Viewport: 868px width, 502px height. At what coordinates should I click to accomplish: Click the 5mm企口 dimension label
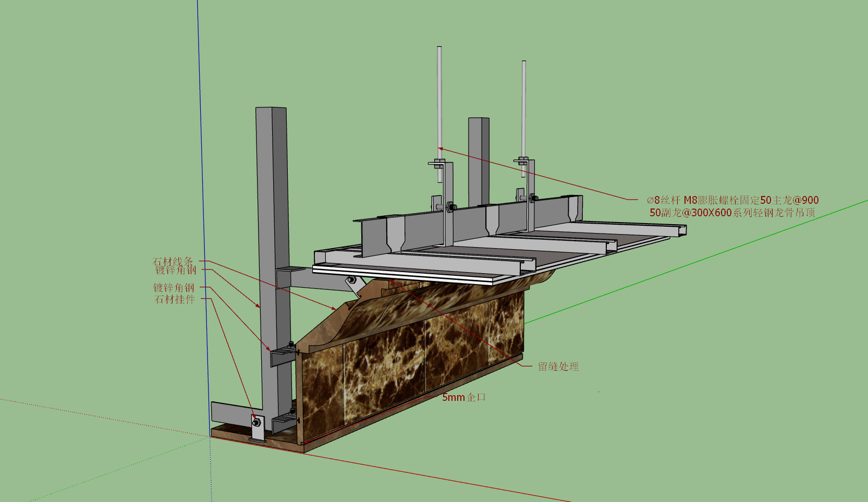point(464,397)
